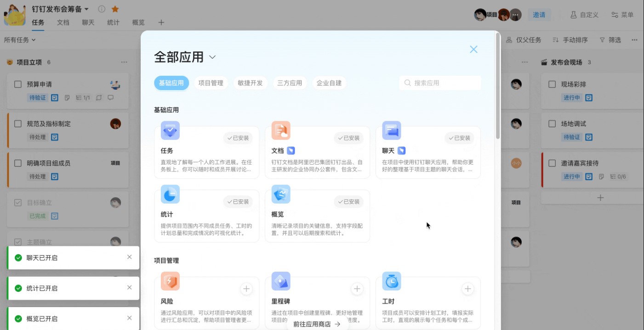The width and height of the screenshot is (644, 330).
Task: Click member avatars group in header
Action: tap(498, 15)
